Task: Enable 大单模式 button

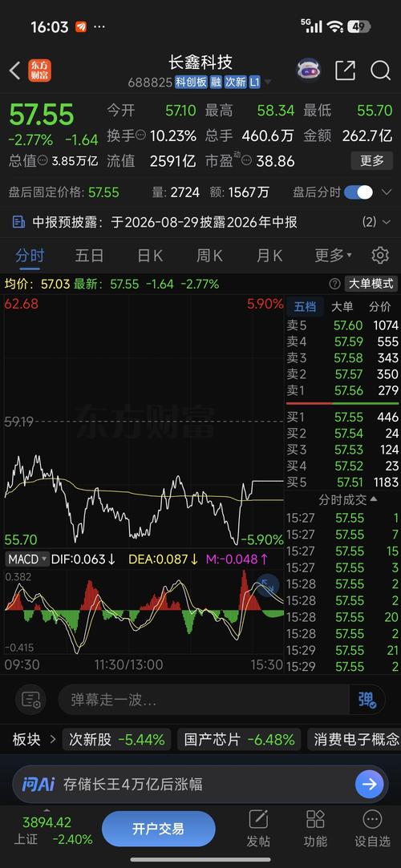Action: tap(371, 284)
